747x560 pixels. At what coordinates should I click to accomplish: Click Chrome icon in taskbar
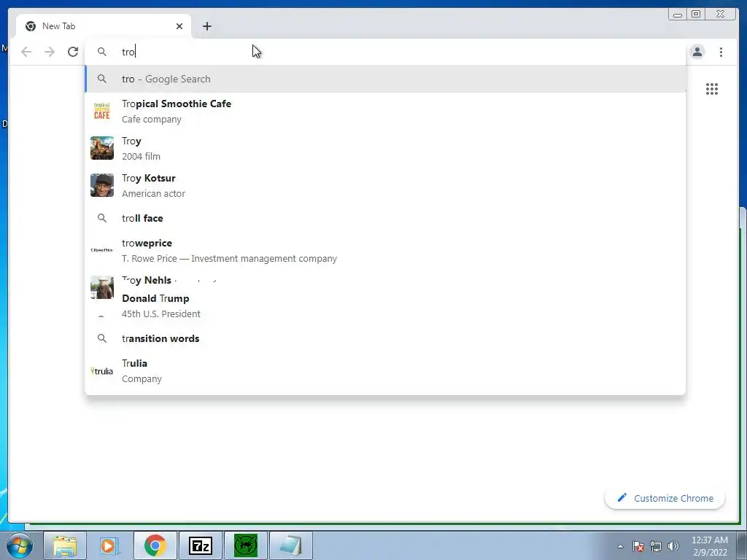pyautogui.click(x=155, y=545)
